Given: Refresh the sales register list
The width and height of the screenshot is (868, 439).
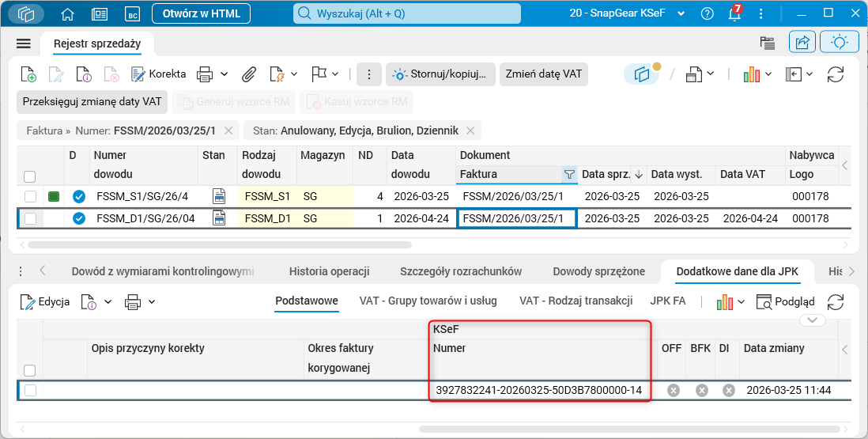Looking at the screenshot, I should tap(835, 74).
